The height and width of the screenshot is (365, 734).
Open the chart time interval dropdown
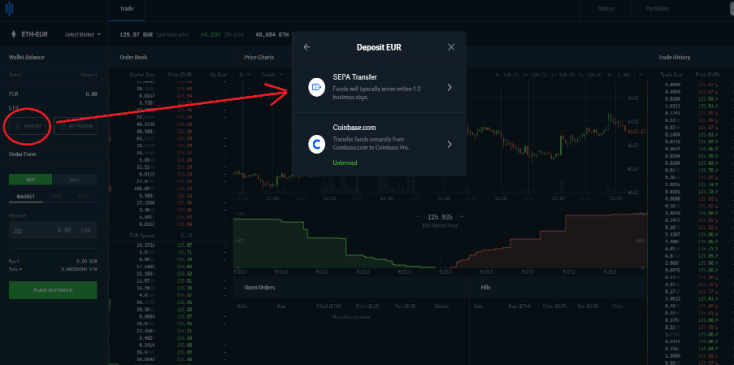[x=244, y=74]
